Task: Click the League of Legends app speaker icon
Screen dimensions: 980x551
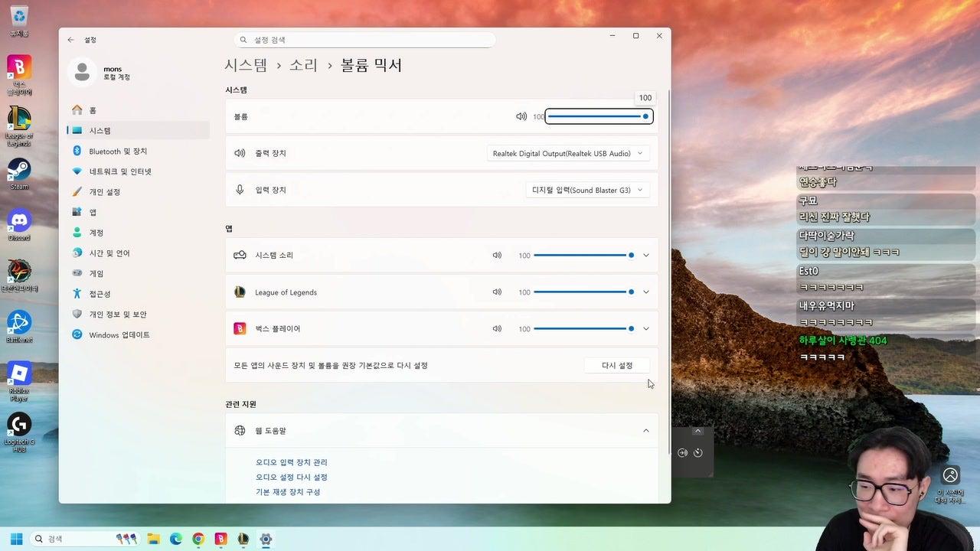Action: click(497, 292)
